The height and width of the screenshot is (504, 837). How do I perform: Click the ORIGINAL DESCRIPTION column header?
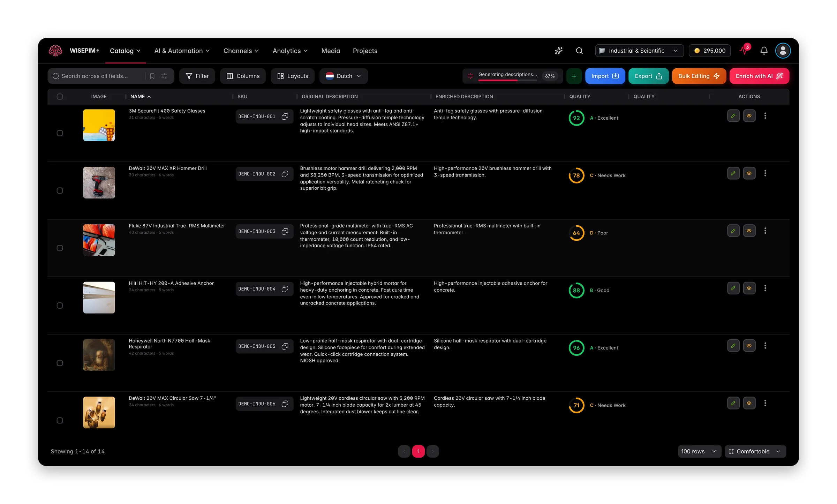point(330,97)
